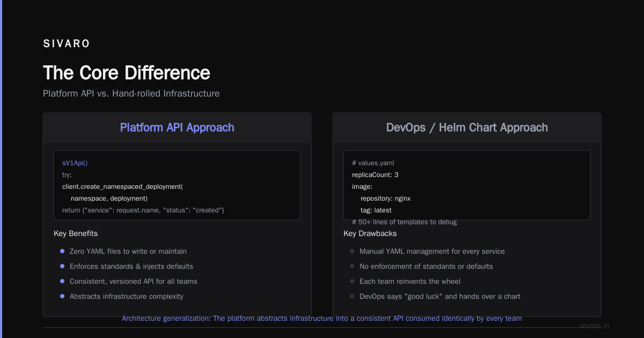Click the DevOps says "good luck" bullet

440,296
